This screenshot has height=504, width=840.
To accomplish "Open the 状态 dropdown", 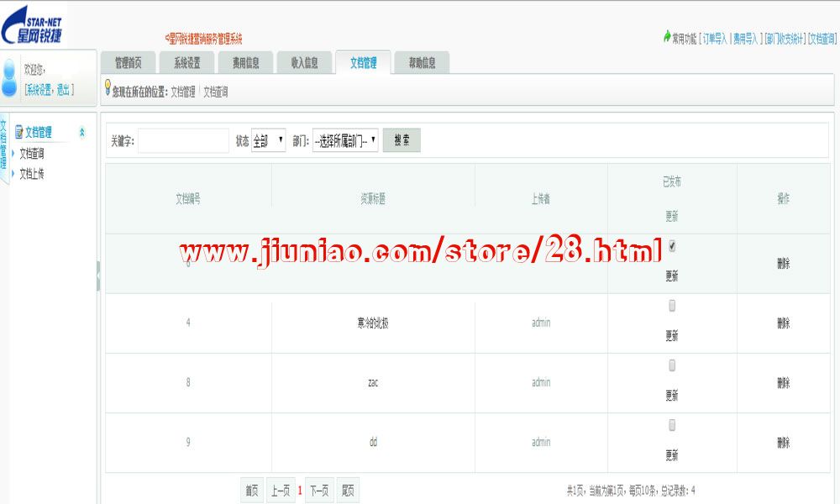I will (x=269, y=141).
